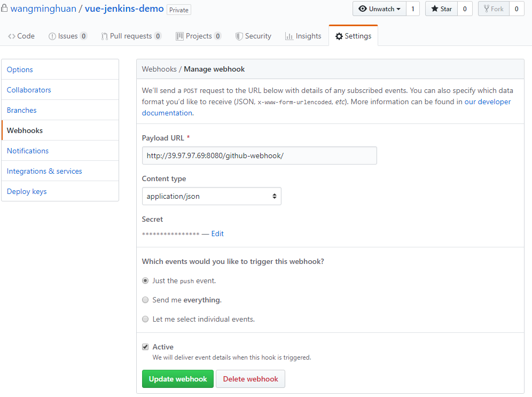The width and height of the screenshot is (532, 397).
Task: Click the Edit link for Secret
Action: pos(217,233)
